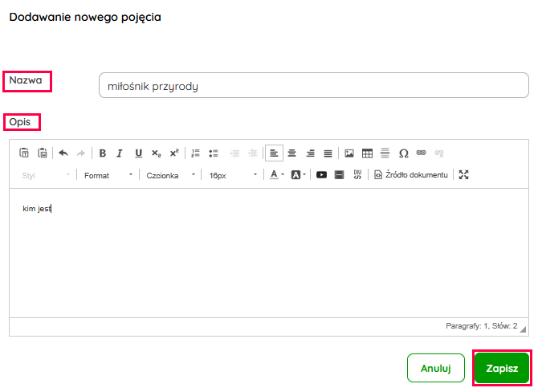The image size is (538, 392).
Task: Insert an image into the description
Action: pyautogui.click(x=349, y=153)
